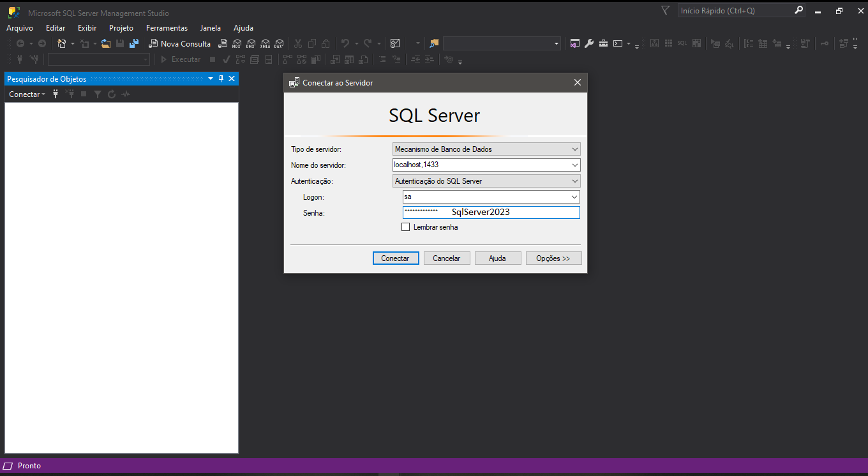The image size is (868, 476).
Task: Expand the Undo history dropdown arrow
Action: pyautogui.click(x=356, y=44)
